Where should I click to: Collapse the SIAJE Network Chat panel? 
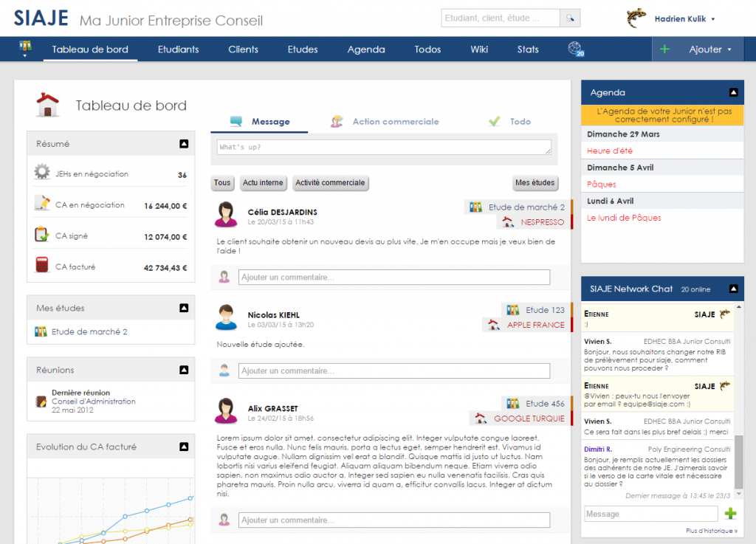pyautogui.click(x=733, y=289)
